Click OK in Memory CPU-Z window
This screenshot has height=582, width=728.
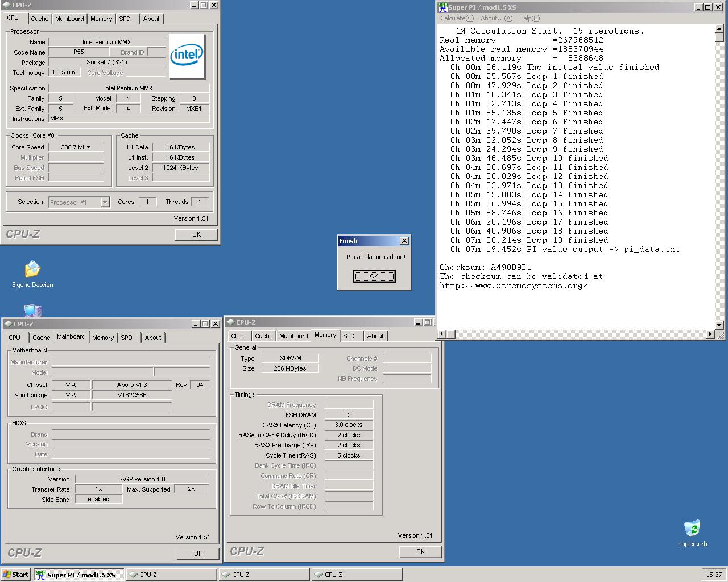420,551
